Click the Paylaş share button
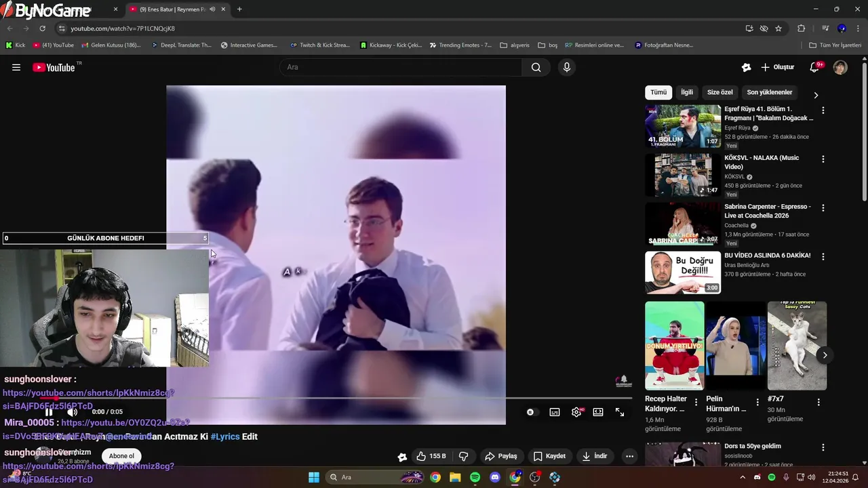This screenshot has height=488, width=868. (501, 456)
